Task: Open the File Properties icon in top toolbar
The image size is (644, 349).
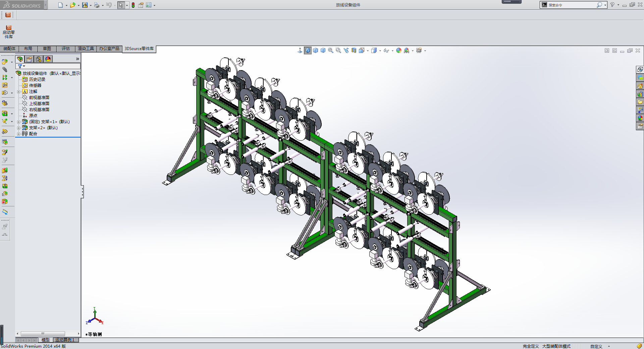Action: (x=141, y=5)
